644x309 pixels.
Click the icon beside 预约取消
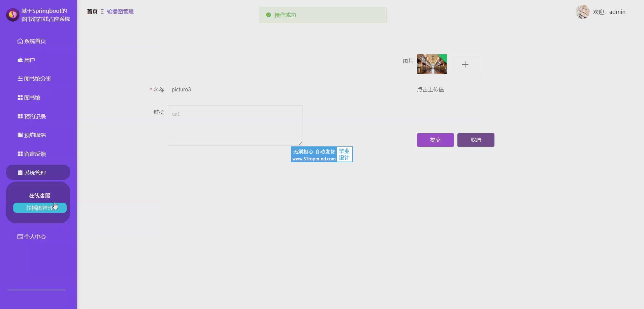(20, 135)
